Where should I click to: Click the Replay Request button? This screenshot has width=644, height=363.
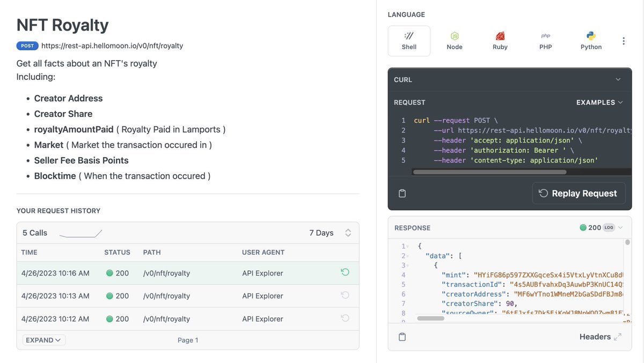click(x=579, y=194)
